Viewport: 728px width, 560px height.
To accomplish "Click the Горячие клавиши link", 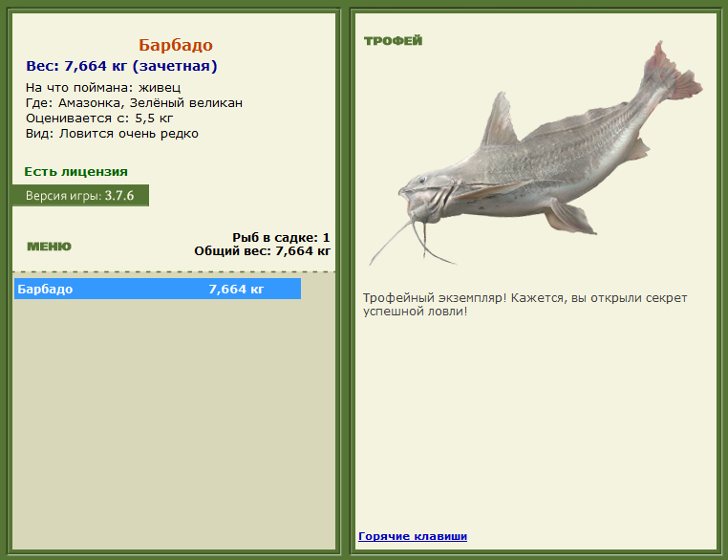I will point(413,536).
